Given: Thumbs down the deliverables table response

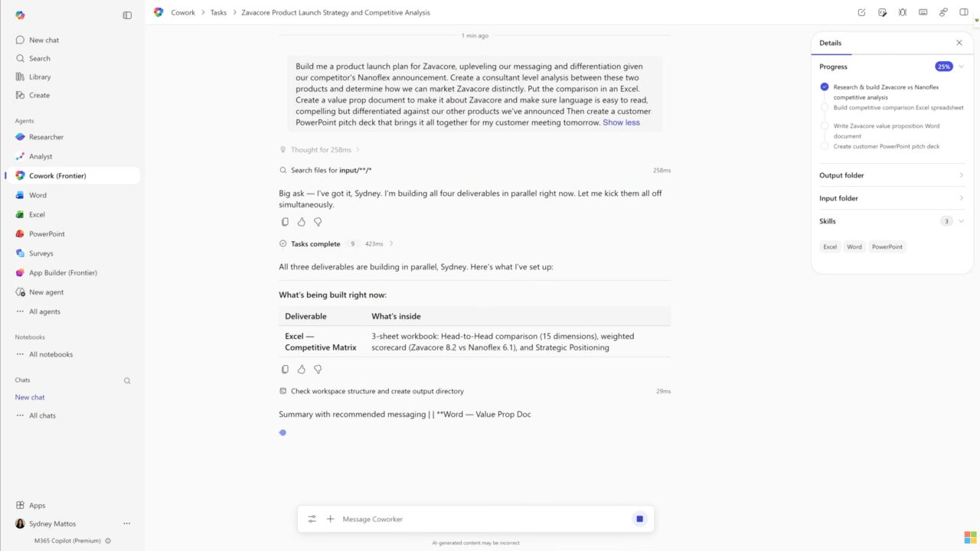Looking at the screenshot, I should (318, 370).
